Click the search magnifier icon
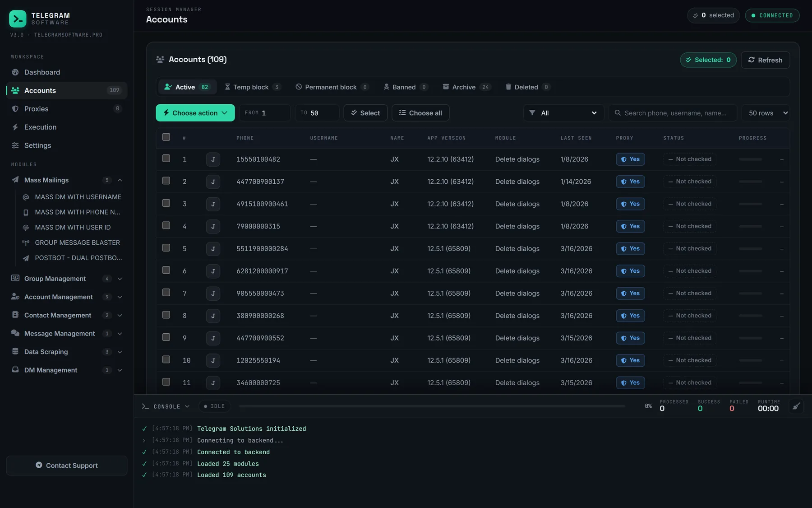 (618, 113)
